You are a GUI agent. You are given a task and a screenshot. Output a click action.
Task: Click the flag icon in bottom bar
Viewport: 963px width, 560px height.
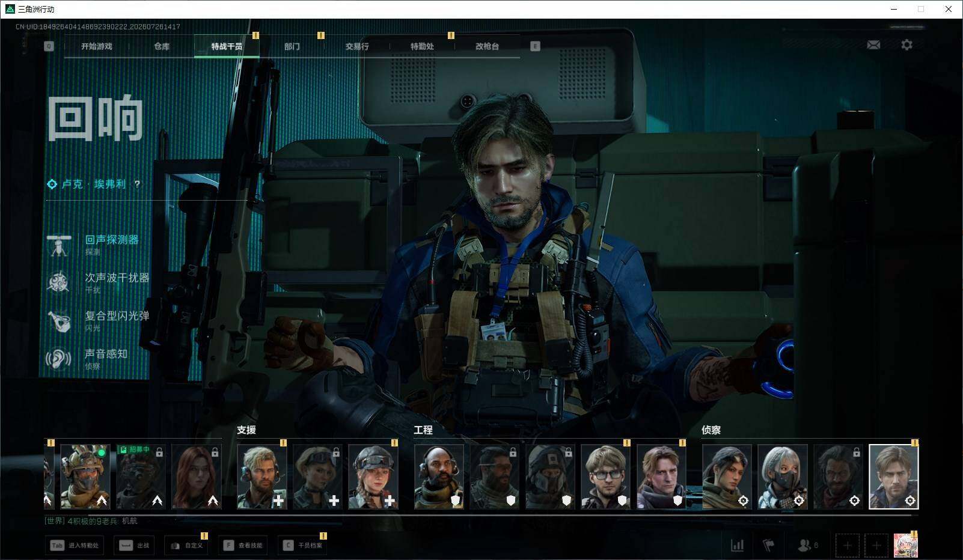pyautogui.click(x=769, y=545)
